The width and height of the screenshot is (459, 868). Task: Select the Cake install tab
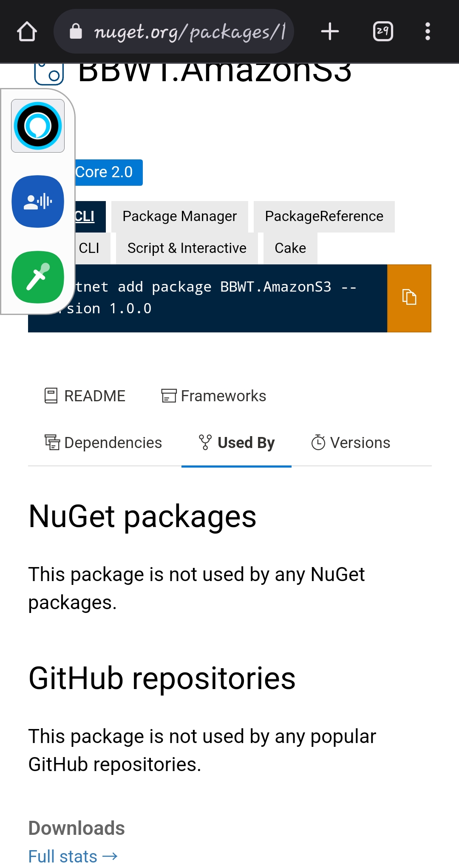(x=290, y=248)
